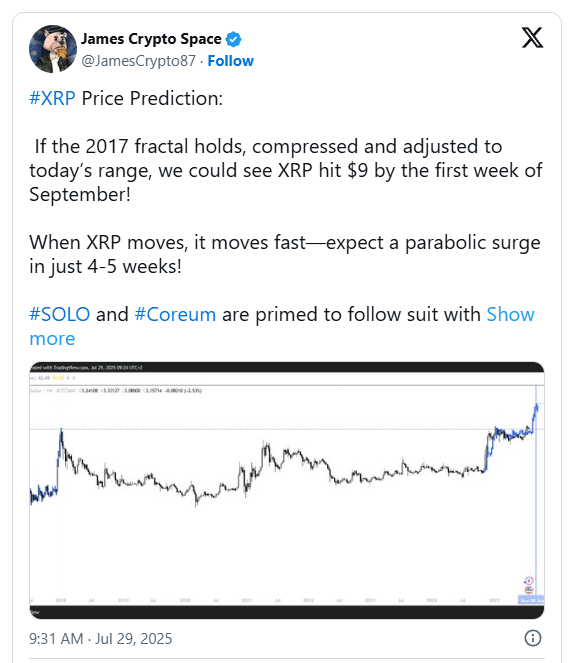This screenshot has height=663, width=572.
Task: Open the #Coreum hashtag
Action: tap(175, 315)
